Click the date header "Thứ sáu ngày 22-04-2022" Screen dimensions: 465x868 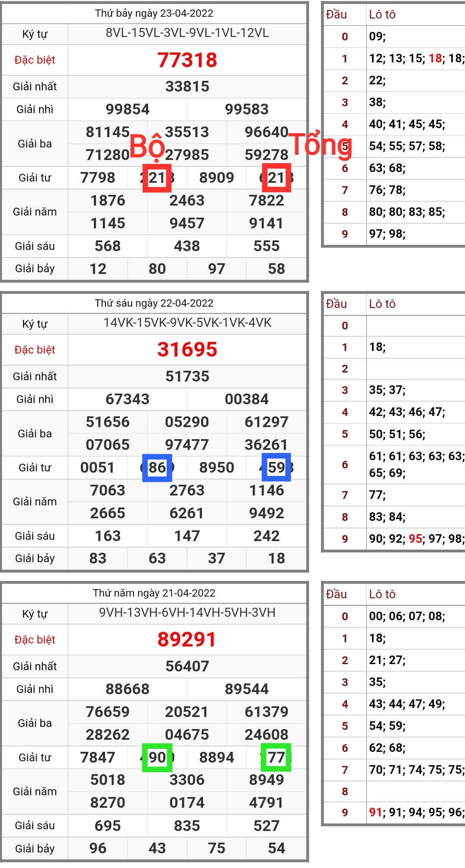154,303
